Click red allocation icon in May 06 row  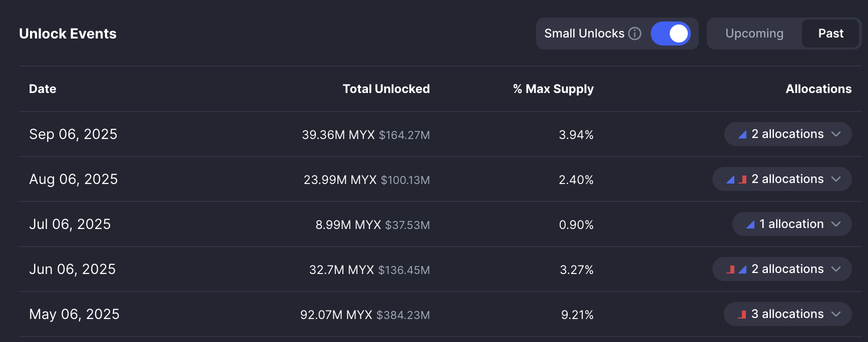point(742,314)
